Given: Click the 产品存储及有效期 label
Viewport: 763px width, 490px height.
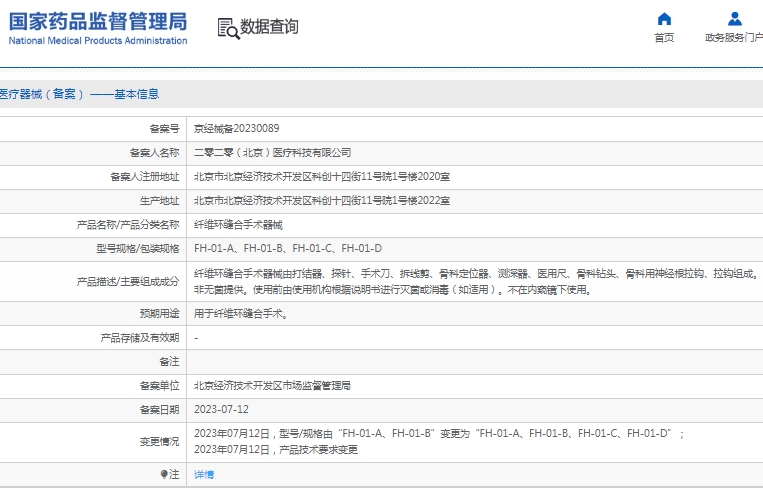Looking at the screenshot, I should click(140, 338).
